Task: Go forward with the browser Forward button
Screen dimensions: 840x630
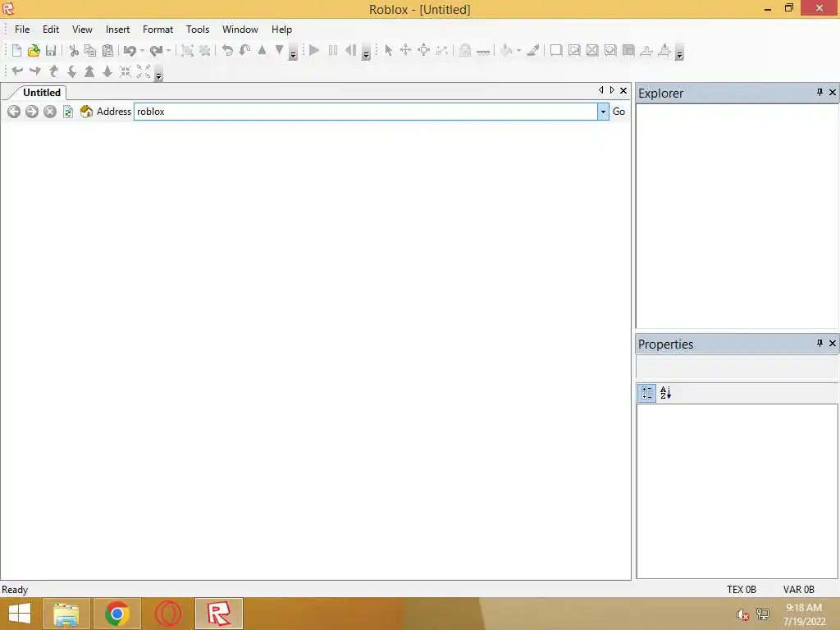Action: [32, 112]
